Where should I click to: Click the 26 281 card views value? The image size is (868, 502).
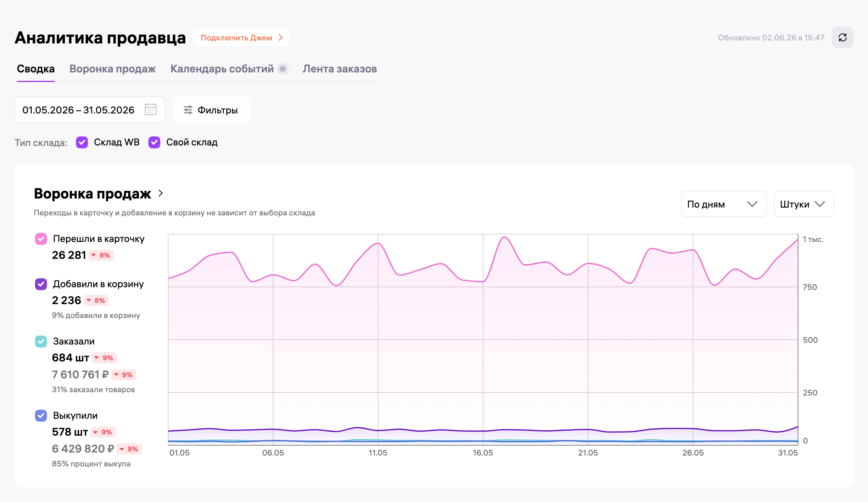(x=69, y=255)
